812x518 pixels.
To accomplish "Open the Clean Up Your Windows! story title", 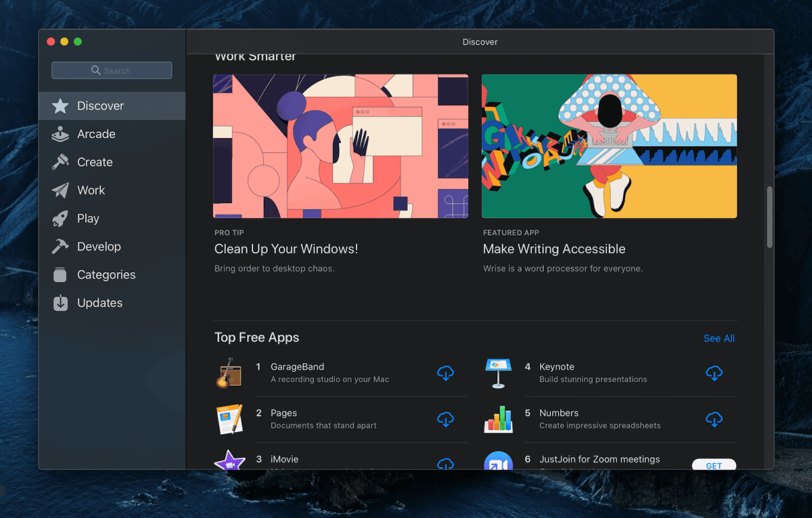I will pos(286,249).
